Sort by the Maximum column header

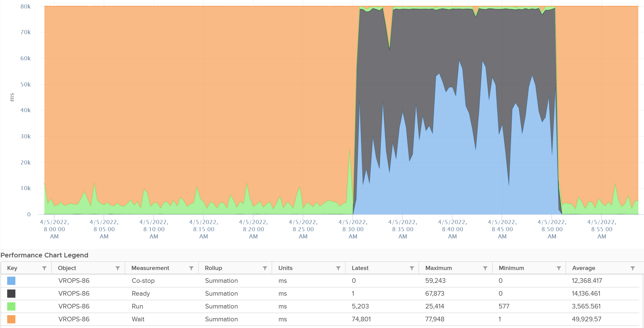[439, 268]
